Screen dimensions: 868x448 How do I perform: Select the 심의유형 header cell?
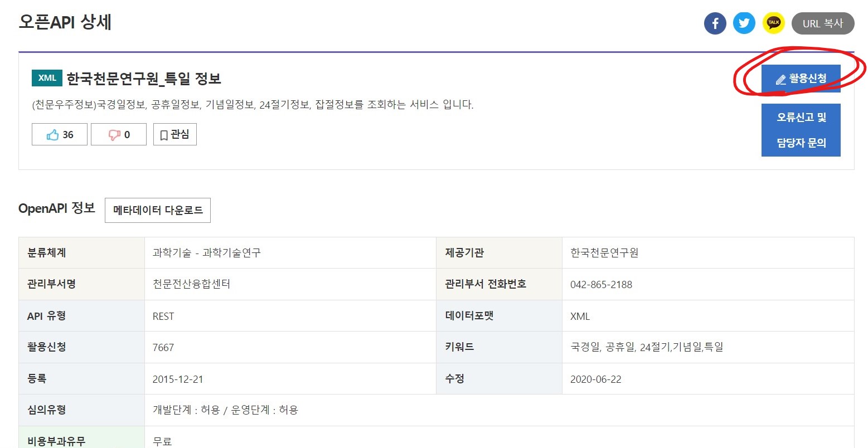(81, 410)
